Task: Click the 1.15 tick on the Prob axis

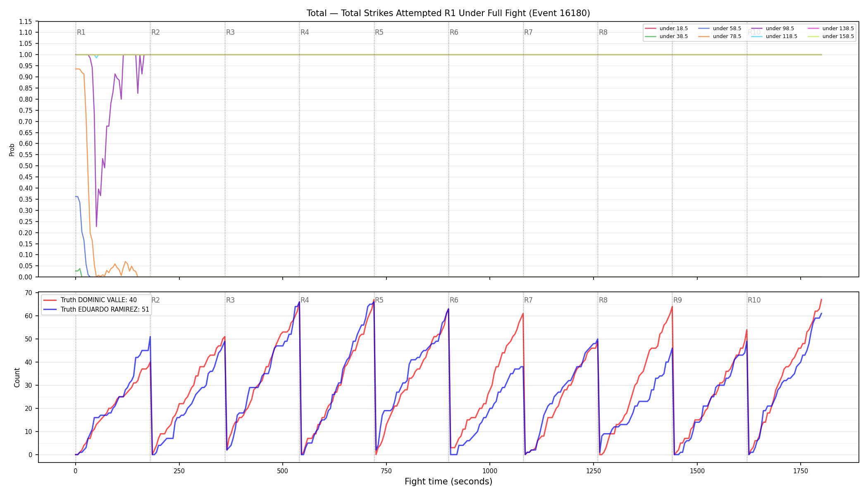Action: coord(26,21)
